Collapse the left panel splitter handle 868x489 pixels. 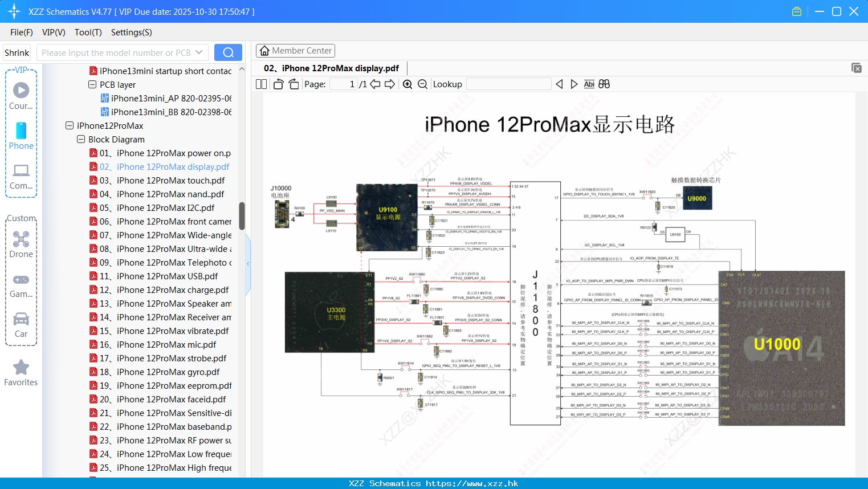click(x=248, y=263)
